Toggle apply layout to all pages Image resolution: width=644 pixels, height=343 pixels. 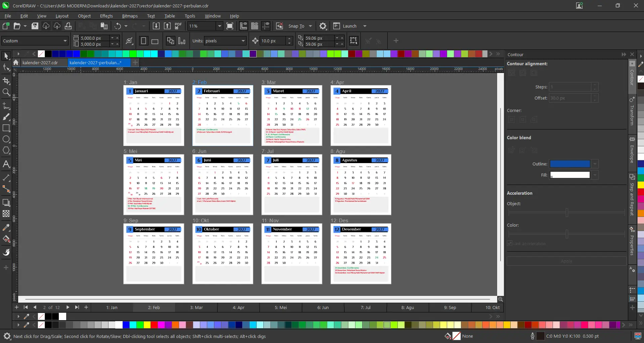[x=171, y=41]
